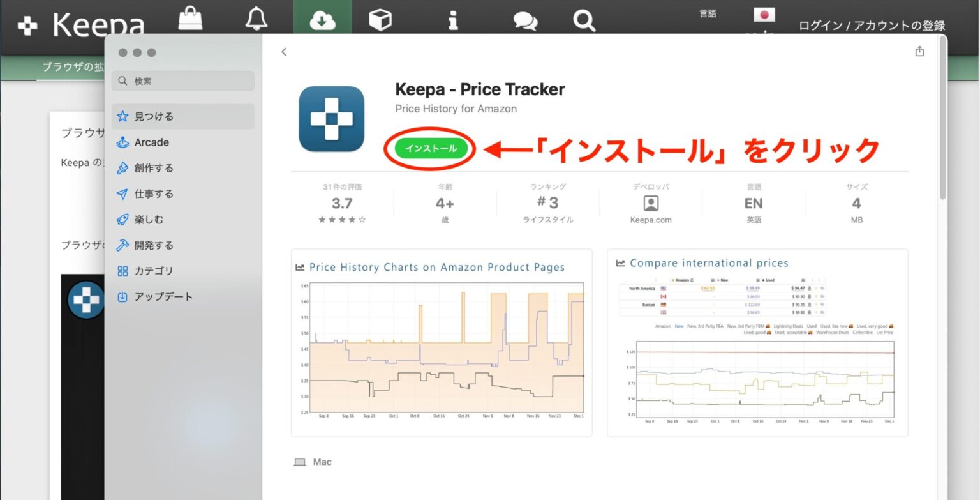
Task: Select the Japanese flag language icon
Action: pos(763,14)
